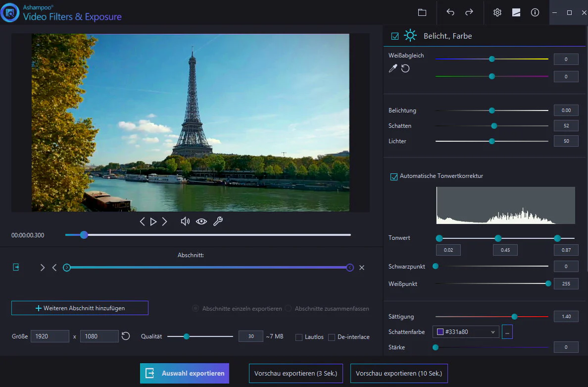Click the tonal histogram display
The width and height of the screenshot is (588, 387).
(505, 205)
